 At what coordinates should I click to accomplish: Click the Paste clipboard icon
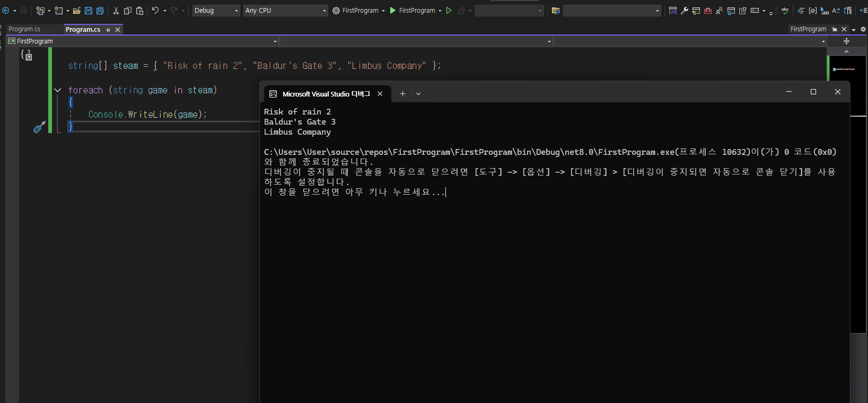coord(140,11)
